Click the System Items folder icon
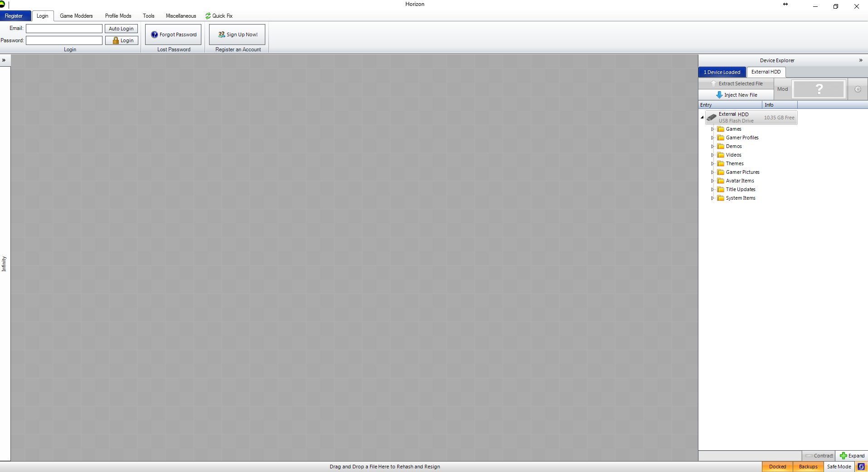Screen dimensions: 868x472 (721, 198)
